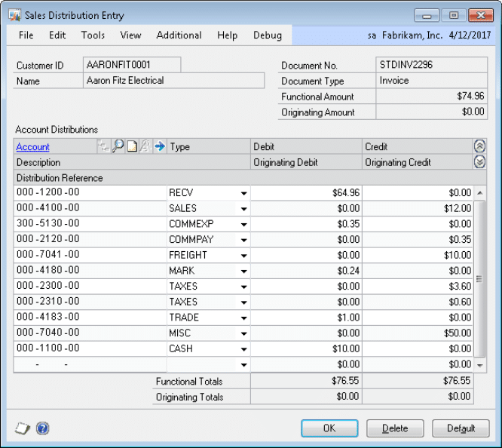502x448 pixels.
Task: Open the Tools menu
Action: click(93, 35)
